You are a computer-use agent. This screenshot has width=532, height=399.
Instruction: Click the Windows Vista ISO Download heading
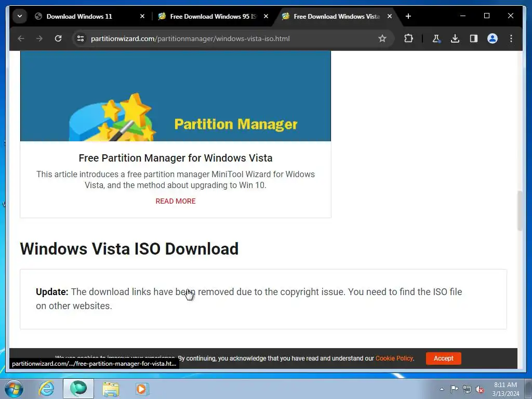click(129, 249)
